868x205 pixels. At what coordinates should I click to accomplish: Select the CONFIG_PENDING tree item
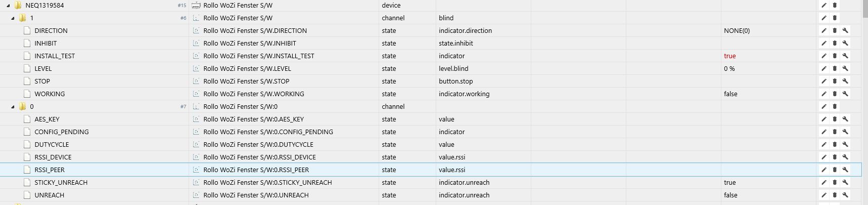tap(61, 132)
